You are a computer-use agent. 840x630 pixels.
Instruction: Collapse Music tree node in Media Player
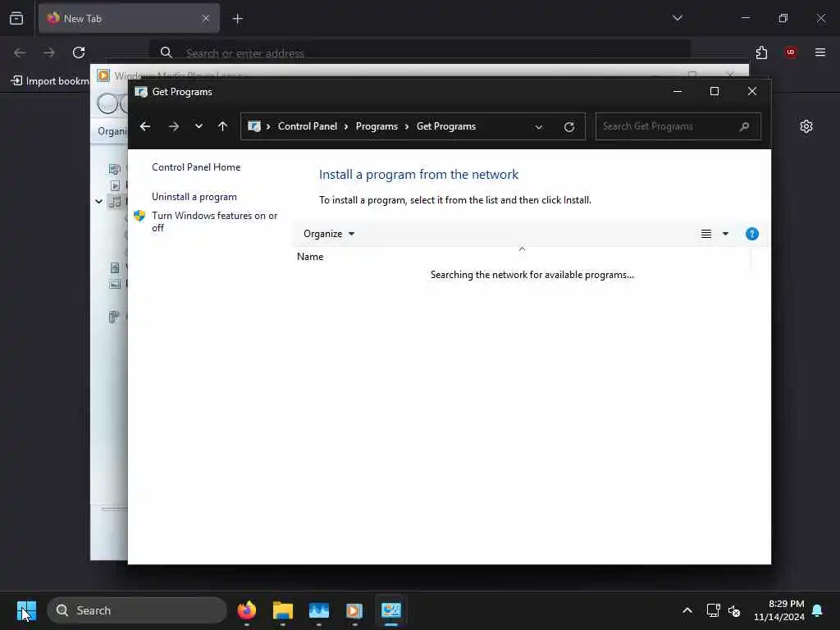tap(99, 202)
